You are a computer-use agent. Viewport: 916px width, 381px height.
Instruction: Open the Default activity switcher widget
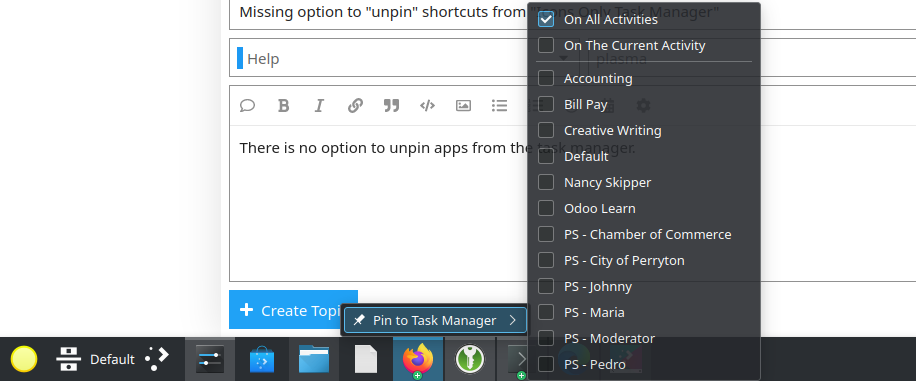95,359
